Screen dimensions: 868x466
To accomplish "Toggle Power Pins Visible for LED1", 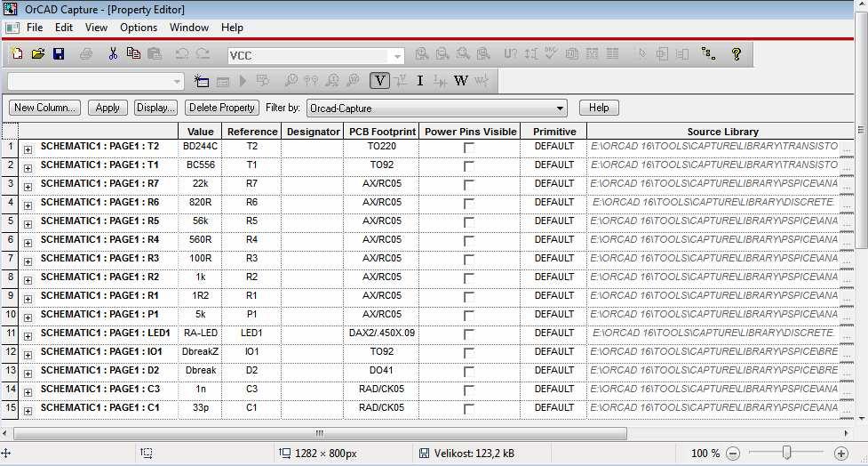I will [469, 334].
